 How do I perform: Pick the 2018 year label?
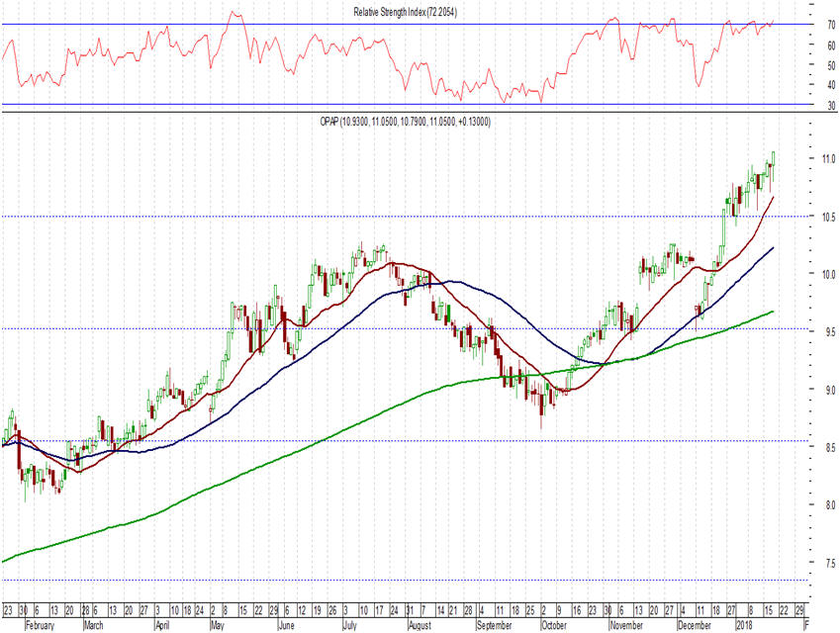pos(745,625)
